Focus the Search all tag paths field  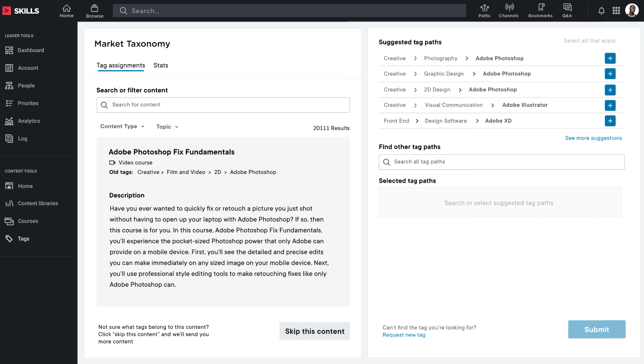(502, 162)
